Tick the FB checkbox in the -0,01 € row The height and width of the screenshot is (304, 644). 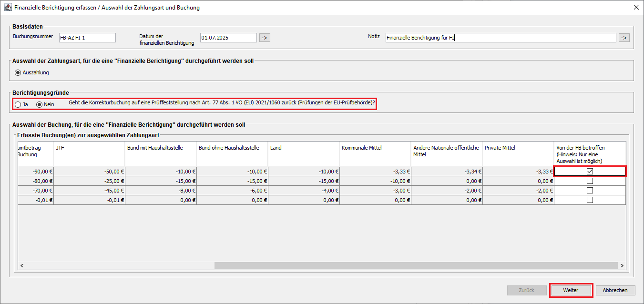click(x=590, y=200)
